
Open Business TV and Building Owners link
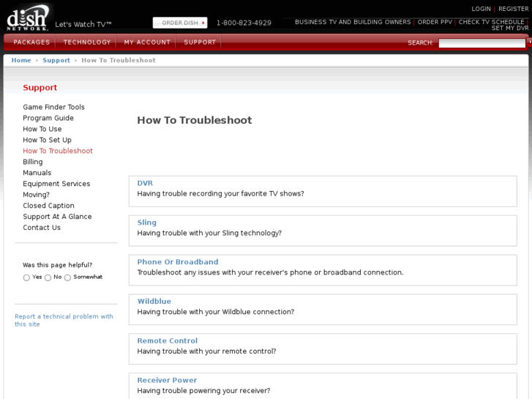point(353,22)
